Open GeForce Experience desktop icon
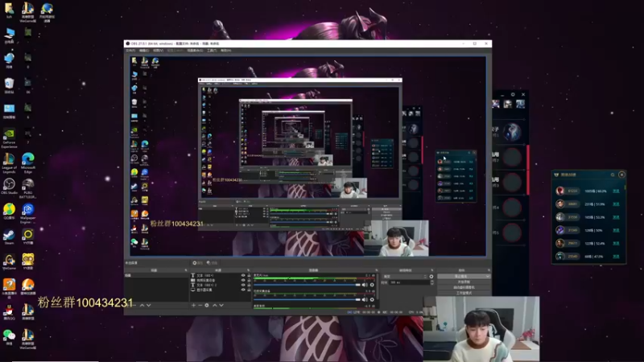This screenshot has height=362, width=644. [9, 138]
